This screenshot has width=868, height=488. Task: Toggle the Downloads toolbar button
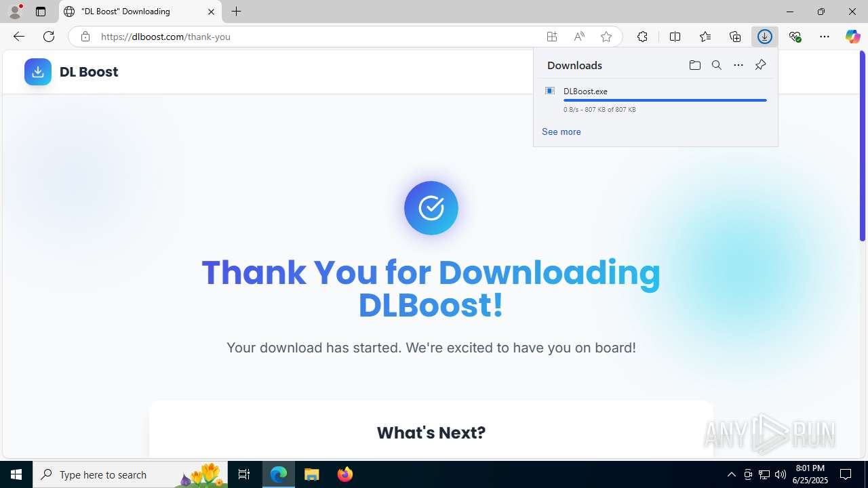click(x=765, y=37)
